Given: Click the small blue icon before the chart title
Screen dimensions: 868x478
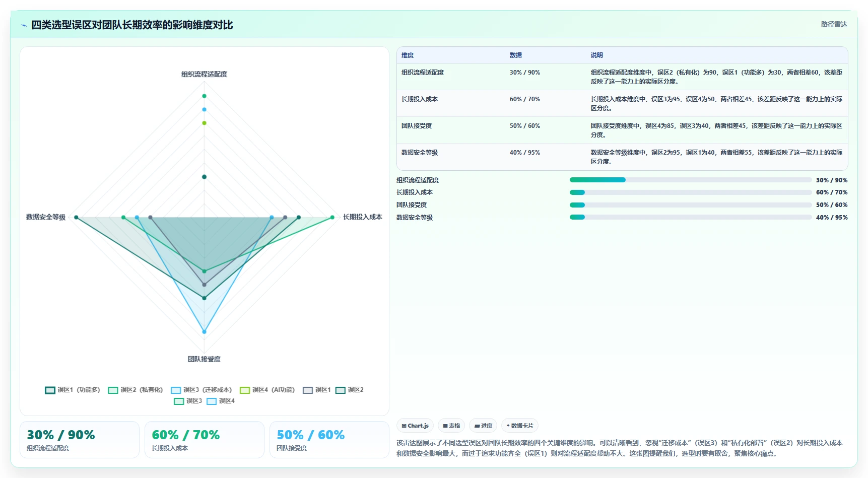Looking at the screenshot, I should pos(24,25).
